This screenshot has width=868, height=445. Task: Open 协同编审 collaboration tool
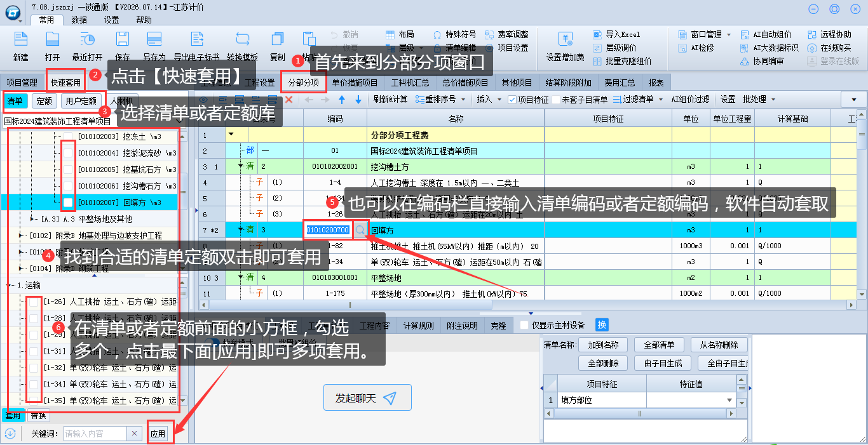point(762,61)
